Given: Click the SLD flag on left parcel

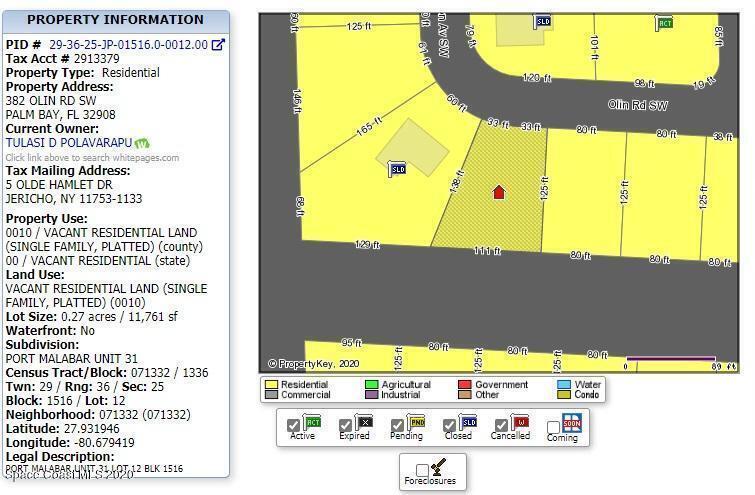Looking at the screenshot, I should tap(396, 169).
